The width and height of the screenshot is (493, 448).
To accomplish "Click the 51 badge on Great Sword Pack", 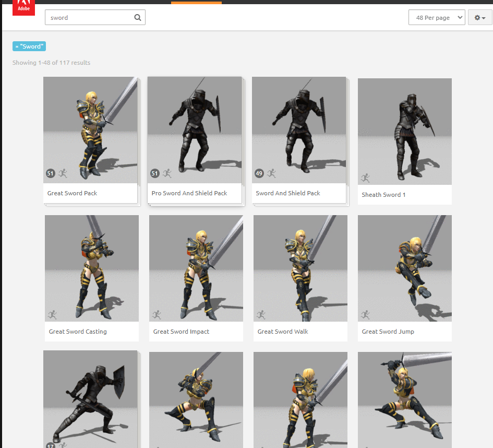I will [x=50, y=173].
